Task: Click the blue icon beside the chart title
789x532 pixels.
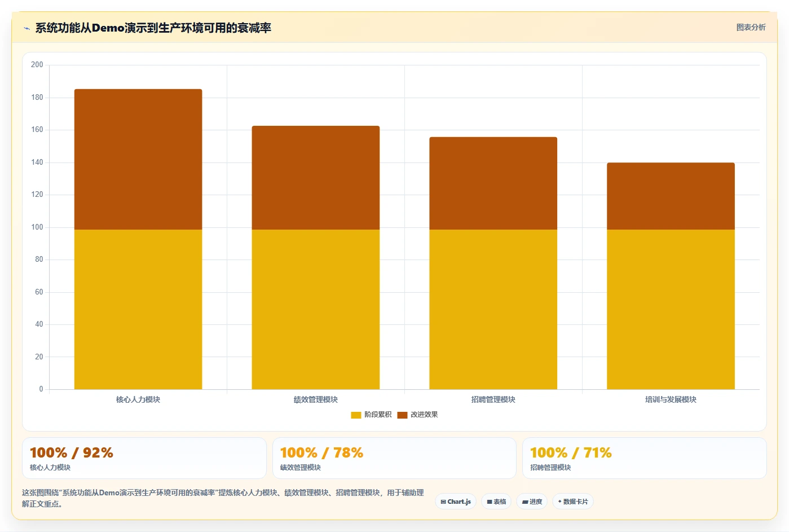Action: point(27,28)
